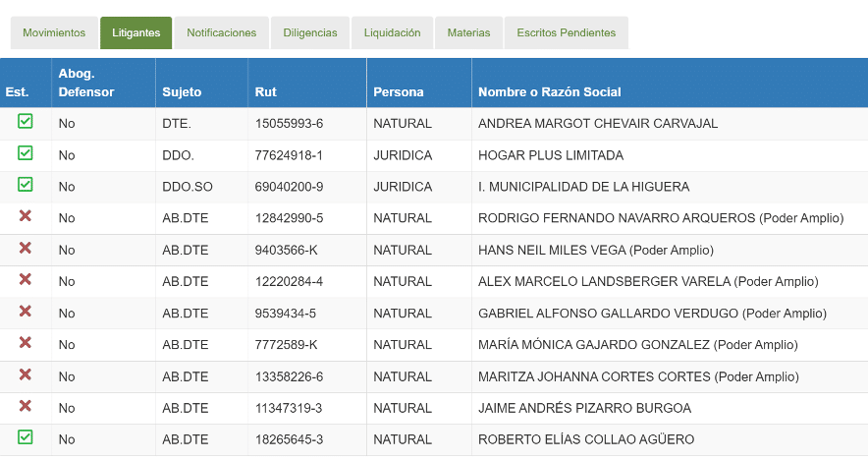Open the Diligencias tab

[309, 32]
